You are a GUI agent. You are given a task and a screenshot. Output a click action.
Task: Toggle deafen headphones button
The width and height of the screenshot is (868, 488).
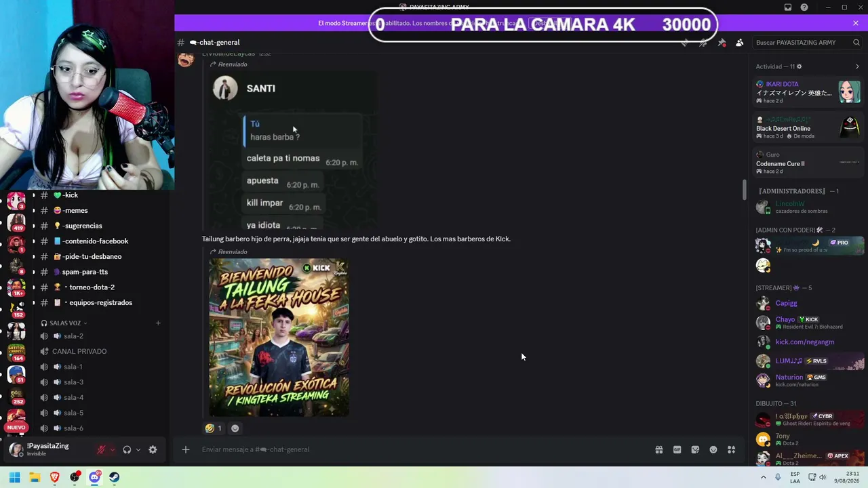pyautogui.click(x=127, y=449)
